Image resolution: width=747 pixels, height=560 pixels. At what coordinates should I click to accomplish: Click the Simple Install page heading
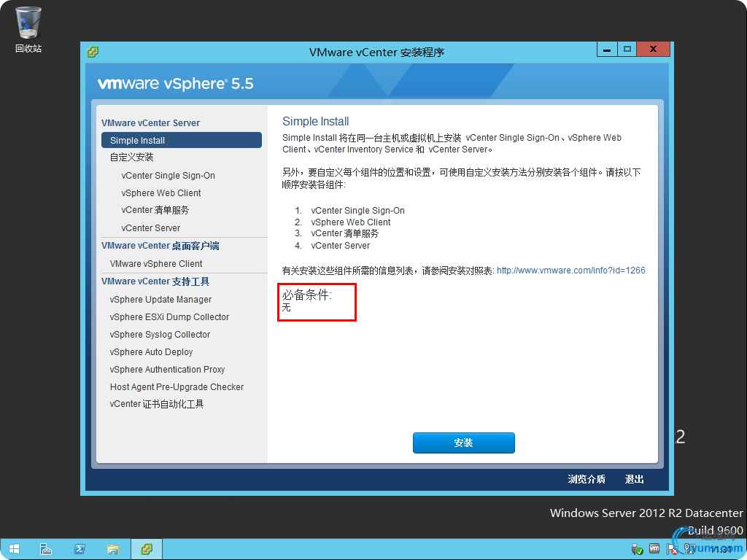click(315, 122)
